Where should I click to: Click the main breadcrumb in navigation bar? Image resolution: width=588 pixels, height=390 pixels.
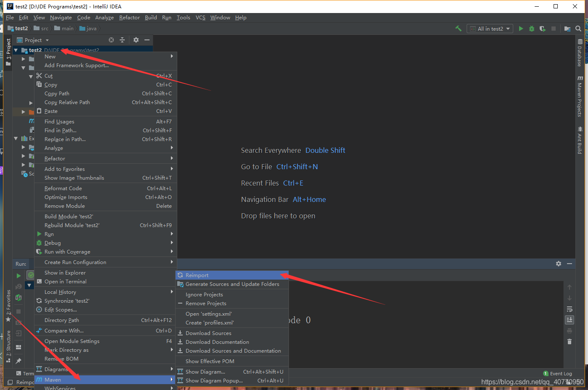63,29
